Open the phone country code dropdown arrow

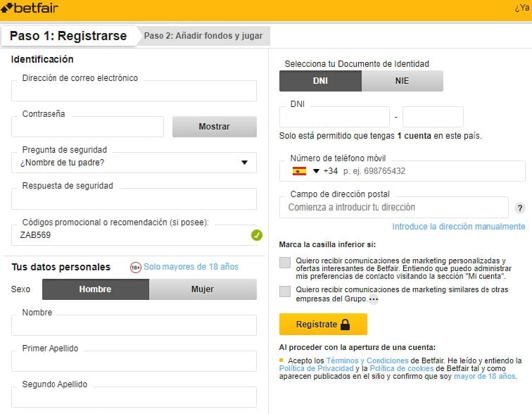[x=316, y=171]
